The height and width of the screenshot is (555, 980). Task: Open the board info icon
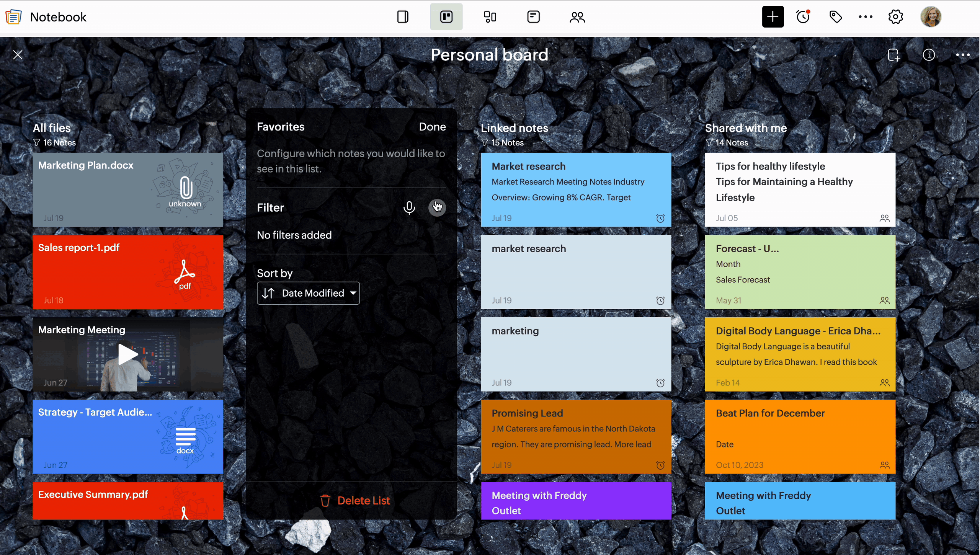click(x=929, y=55)
